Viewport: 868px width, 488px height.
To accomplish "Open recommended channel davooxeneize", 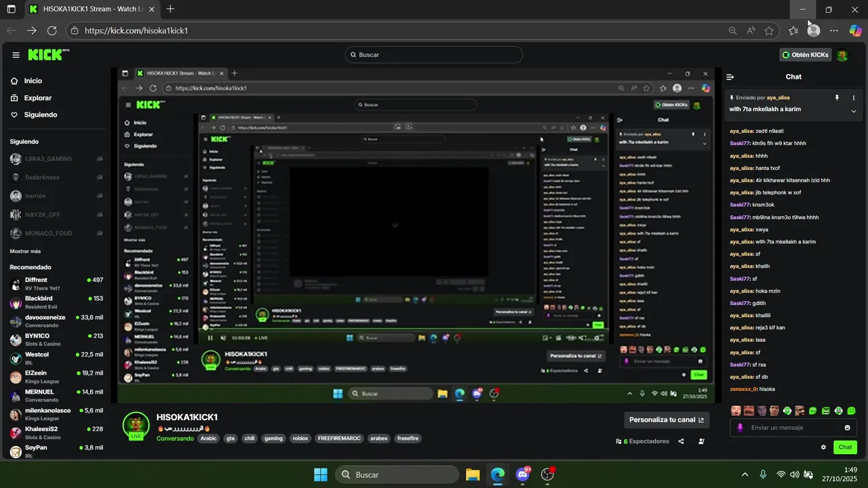I will [56, 321].
